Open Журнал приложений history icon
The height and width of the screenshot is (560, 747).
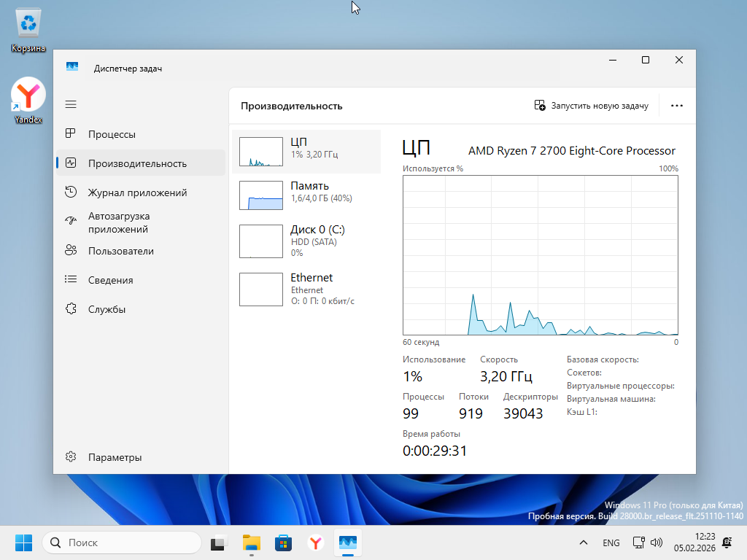tap(71, 192)
